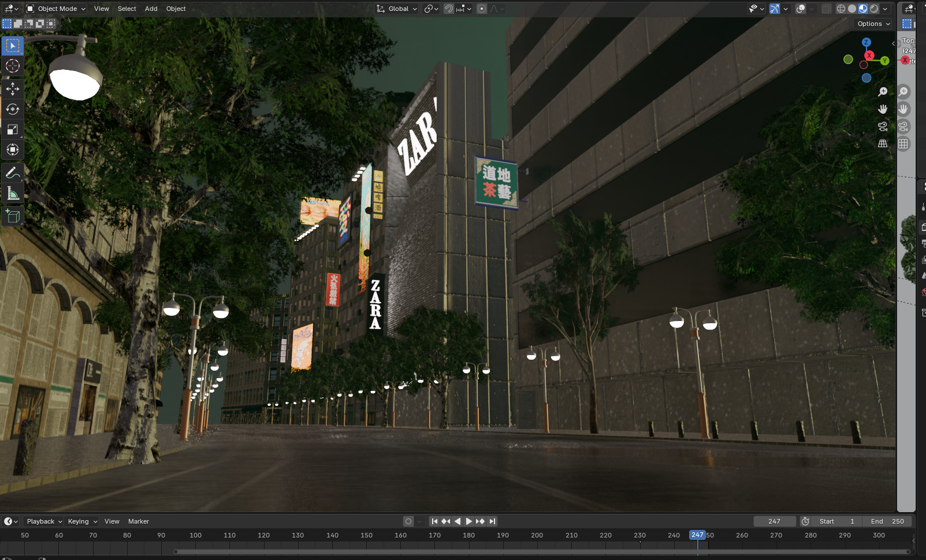
Task: Open shading options dropdown arrow
Action: [885, 9]
